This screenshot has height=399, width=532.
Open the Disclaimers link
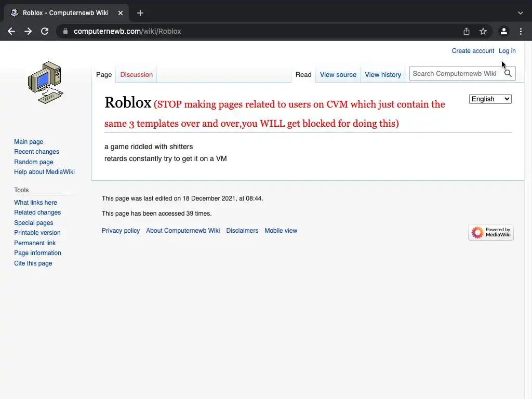pos(242,231)
